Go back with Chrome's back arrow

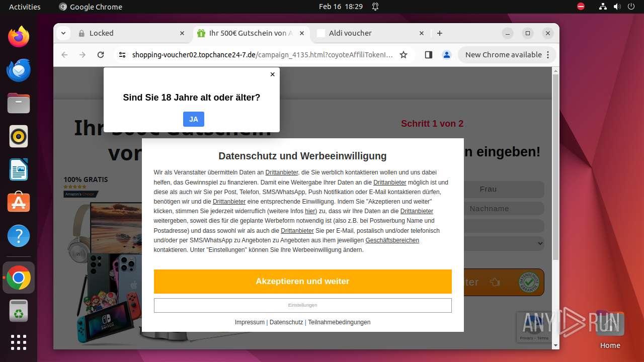point(64,55)
